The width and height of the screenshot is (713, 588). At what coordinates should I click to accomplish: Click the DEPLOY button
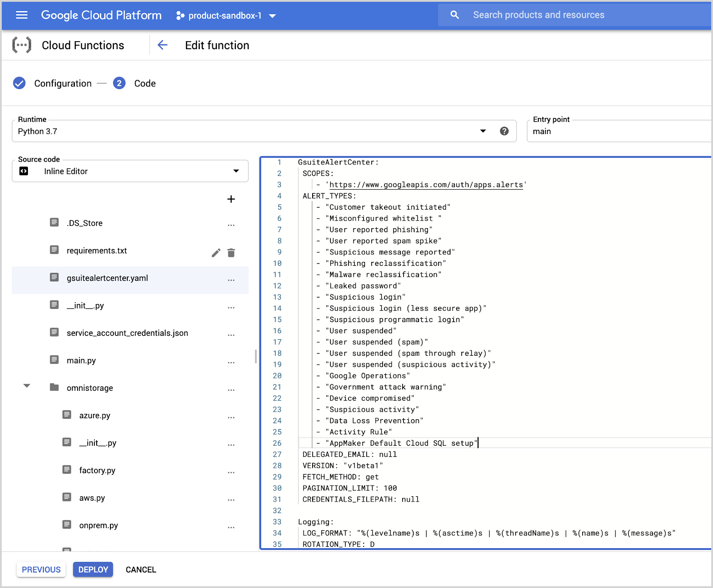pyautogui.click(x=93, y=569)
